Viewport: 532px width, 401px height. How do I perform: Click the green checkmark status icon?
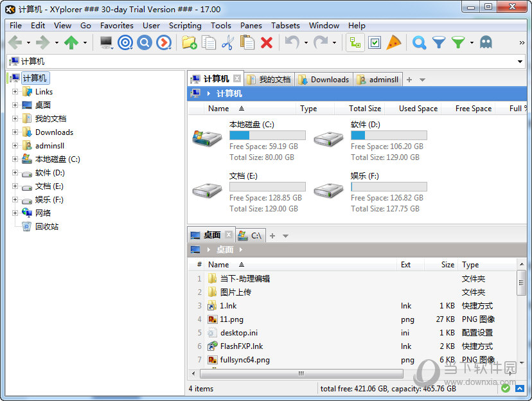pyautogui.click(x=506, y=388)
